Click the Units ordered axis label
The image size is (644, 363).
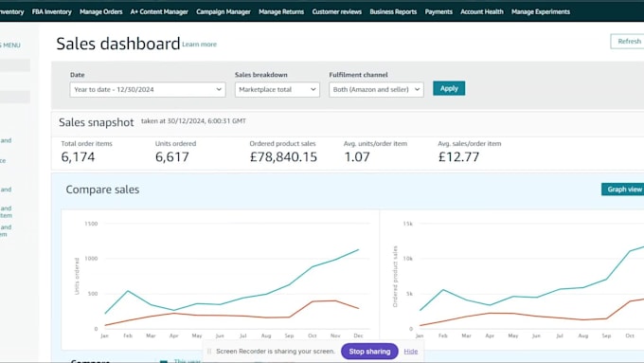coord(77,276)
